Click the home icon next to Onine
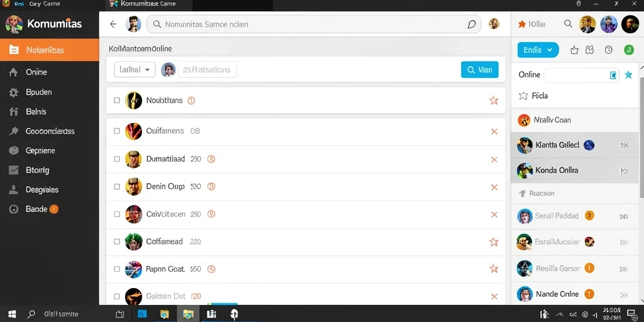Screen dimensions: 644x322 14,72
